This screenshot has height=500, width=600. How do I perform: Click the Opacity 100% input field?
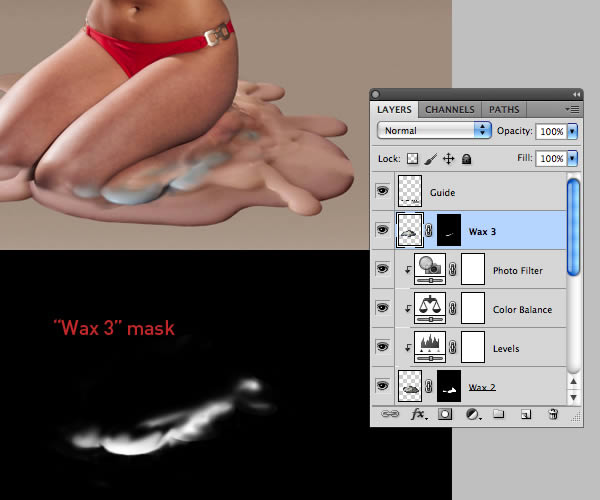point(551,131)
